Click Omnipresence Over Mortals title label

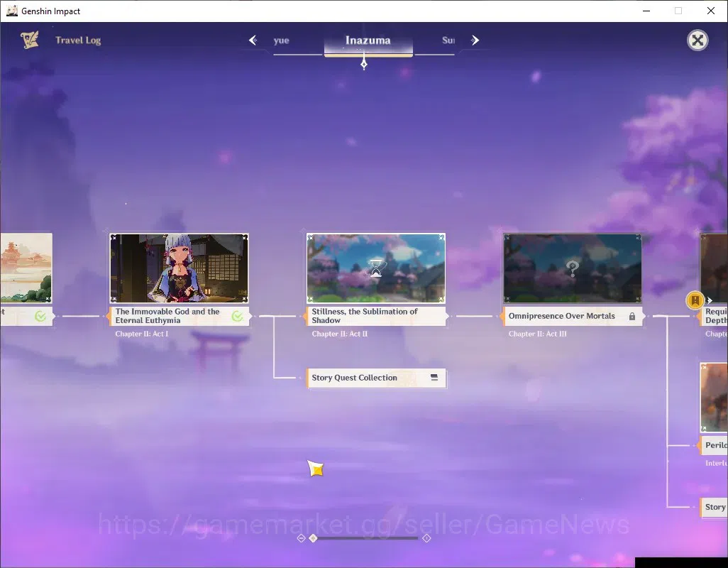(x=561, y=316)
